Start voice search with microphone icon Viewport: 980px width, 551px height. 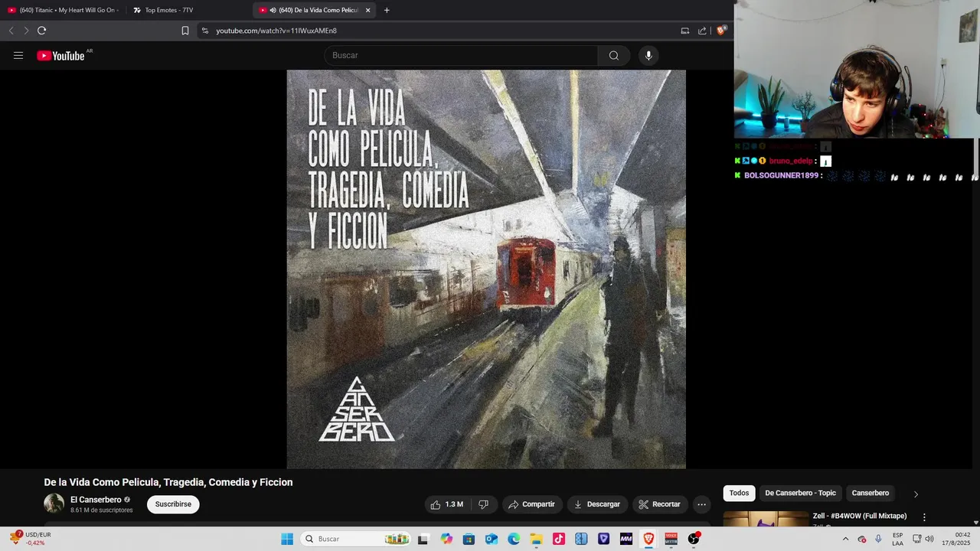(648, 55)
